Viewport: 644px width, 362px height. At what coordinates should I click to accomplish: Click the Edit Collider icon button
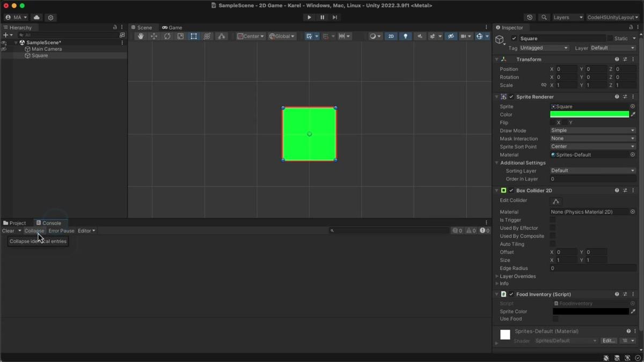click(556, 201)
